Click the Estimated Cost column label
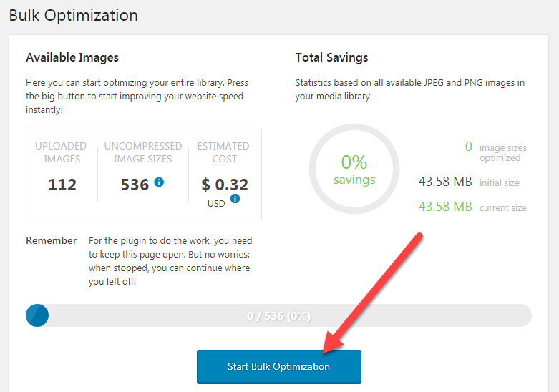 click(223, 152)
